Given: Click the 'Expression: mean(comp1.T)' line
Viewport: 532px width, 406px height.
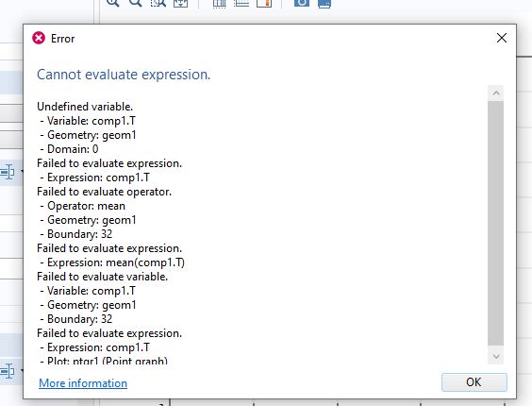Looking at the screenshot, I should (116, 262).
